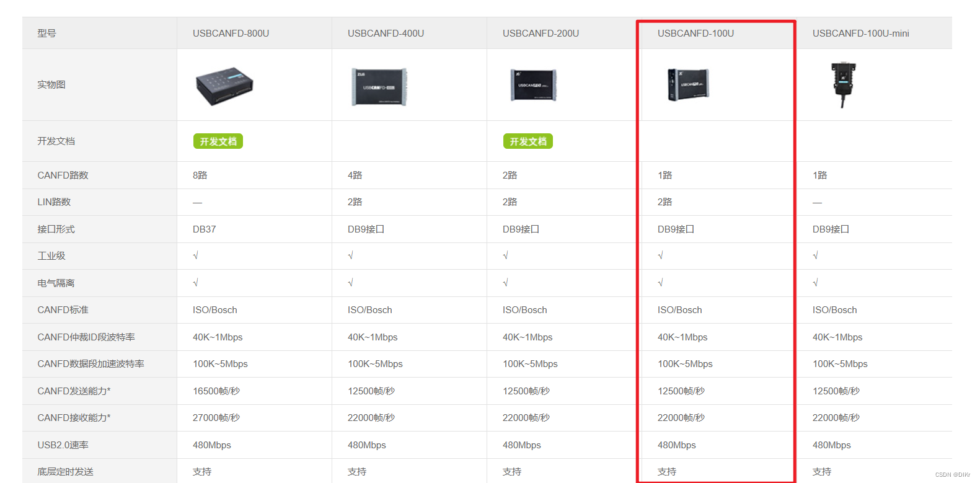
Task: Click the 工业级 row label
Action: [51, 256]
